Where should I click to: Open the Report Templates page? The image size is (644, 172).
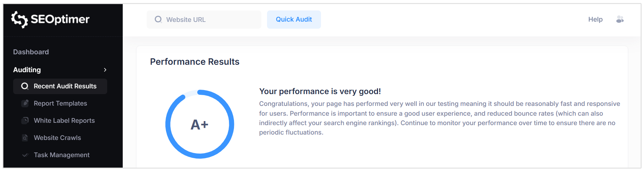pyautogui.click(x=60, y=104)
